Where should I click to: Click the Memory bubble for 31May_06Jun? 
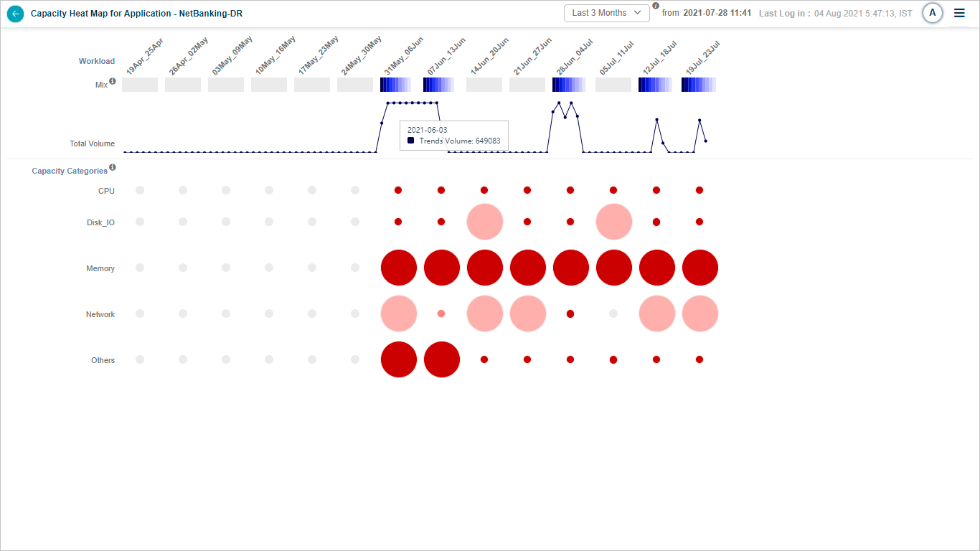coord(399,268)
